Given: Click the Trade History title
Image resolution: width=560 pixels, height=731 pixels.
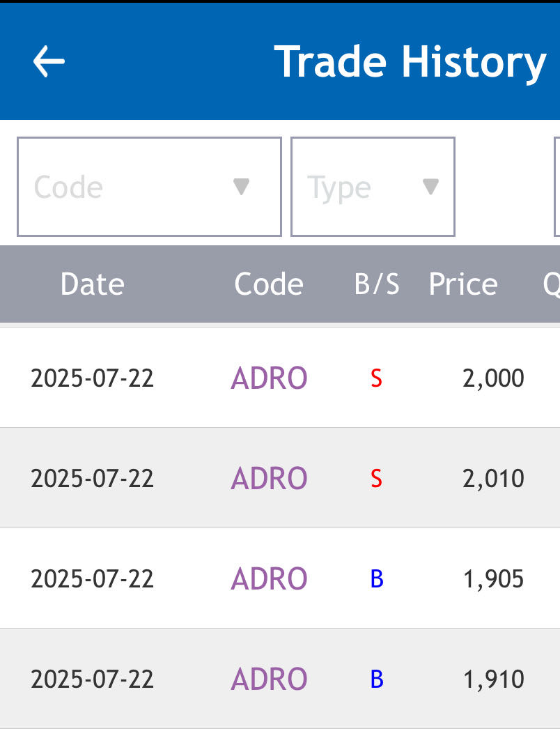Looking at the screenshot, I should click(410, 61).
